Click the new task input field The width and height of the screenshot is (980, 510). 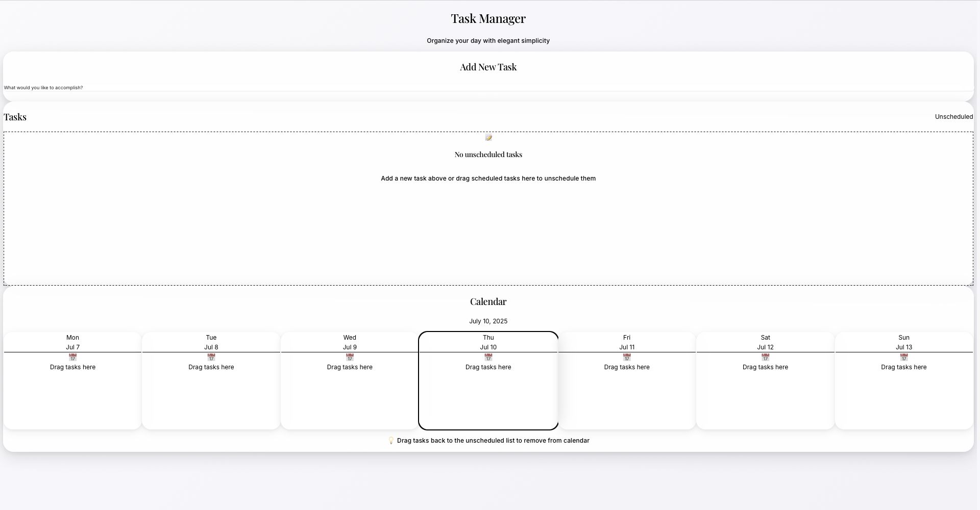[x=488, y=88]
